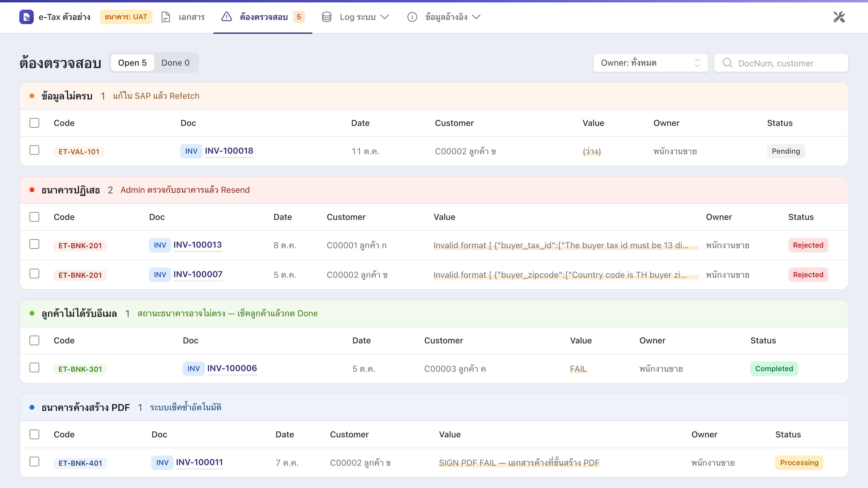Click Rejected status for INV-100013
The width and height of the screenshot is (868, 488).
808,245
